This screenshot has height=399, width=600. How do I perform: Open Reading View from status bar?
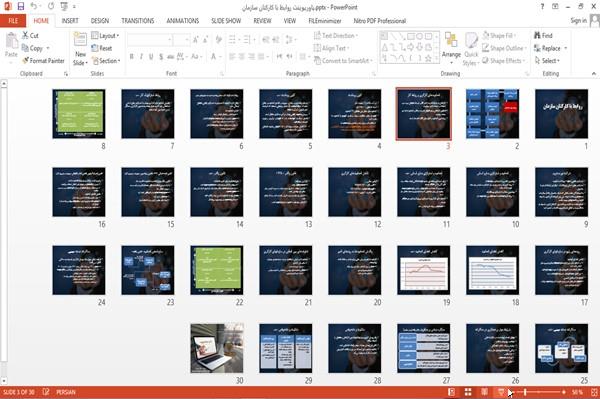coord(484,392)
